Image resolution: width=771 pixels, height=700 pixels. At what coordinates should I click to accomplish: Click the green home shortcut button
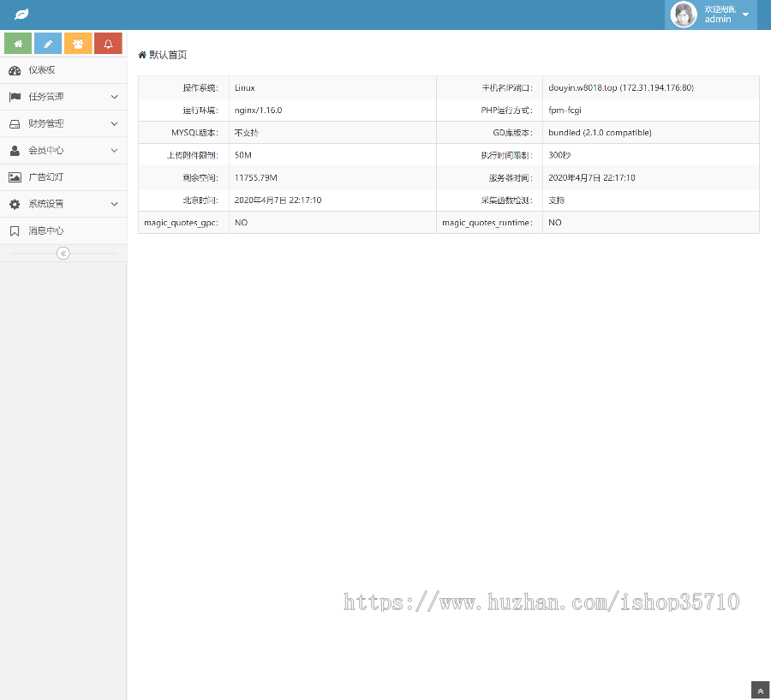[18, 44]
